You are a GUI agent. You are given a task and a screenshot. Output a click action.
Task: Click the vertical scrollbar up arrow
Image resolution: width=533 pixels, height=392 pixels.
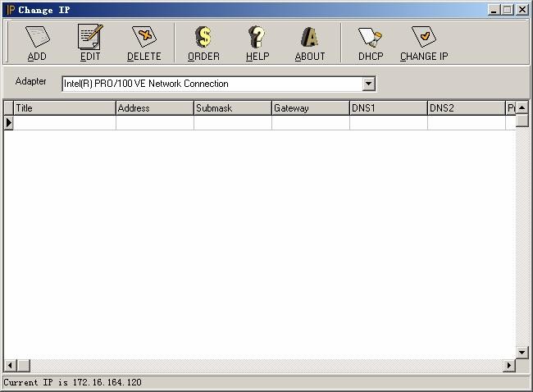tap(522, 107)
